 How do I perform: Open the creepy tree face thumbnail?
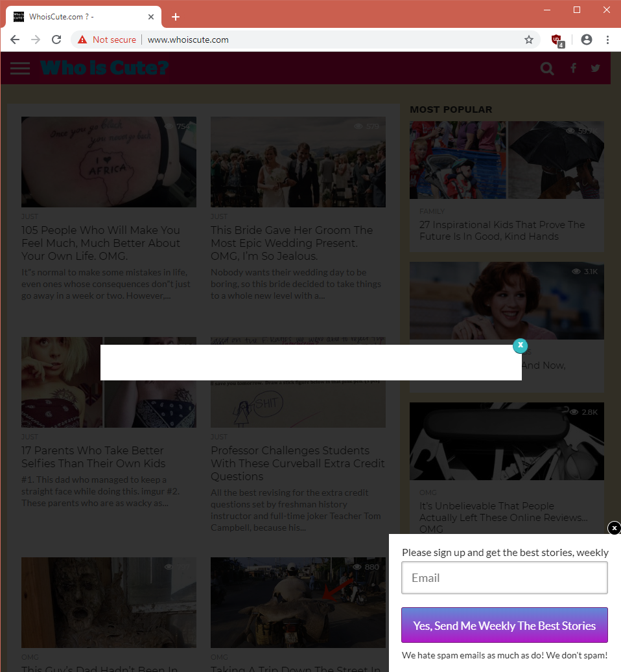click(109, 603)
